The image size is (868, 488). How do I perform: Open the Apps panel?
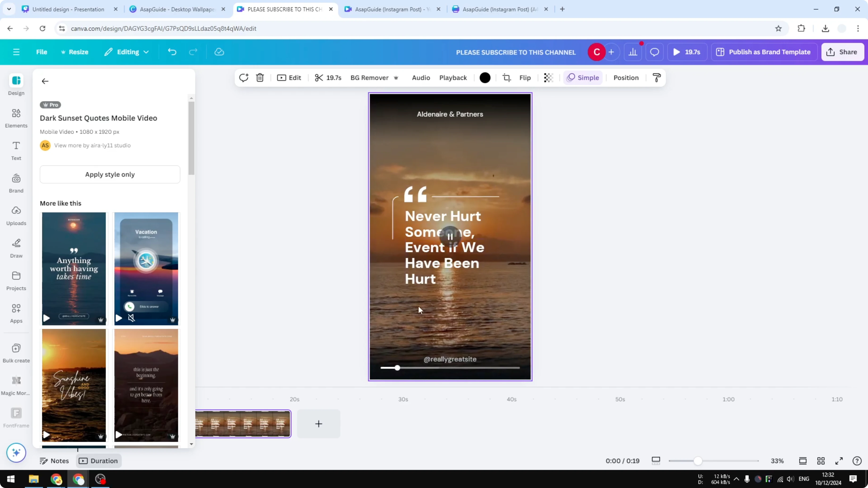(x=16, y=313)
